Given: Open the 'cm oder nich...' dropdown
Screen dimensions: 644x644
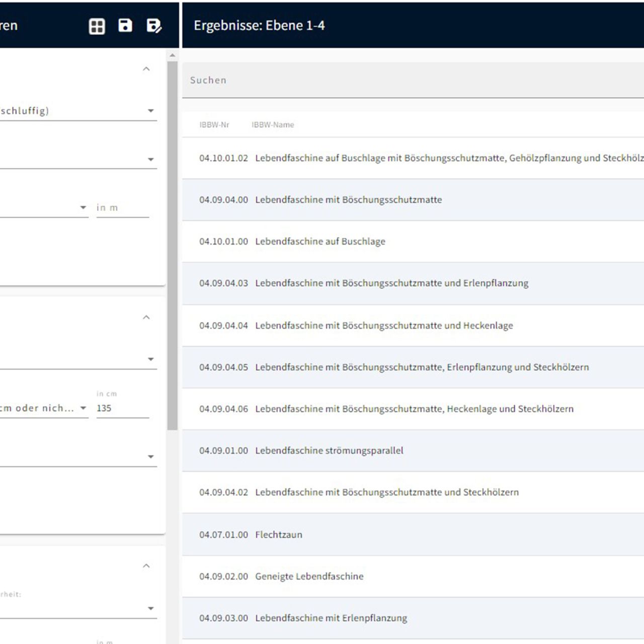Looking at the screenshot, I should tap(83, 408).
